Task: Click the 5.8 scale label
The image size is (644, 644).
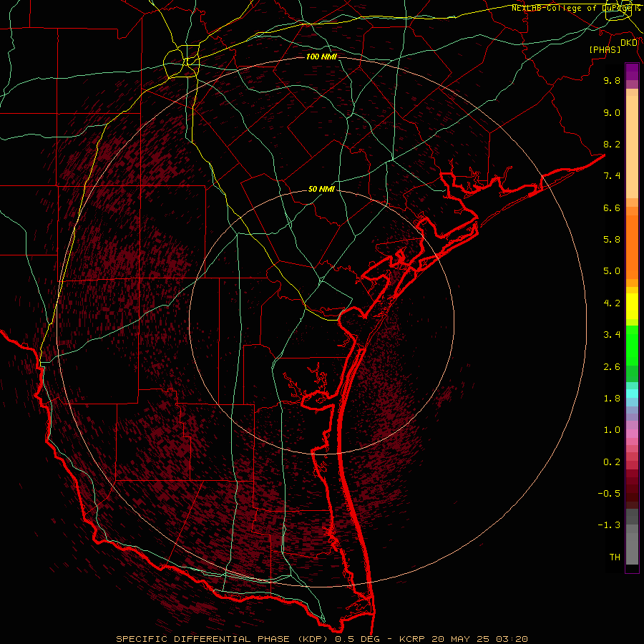Action: (x=612, y=240)
